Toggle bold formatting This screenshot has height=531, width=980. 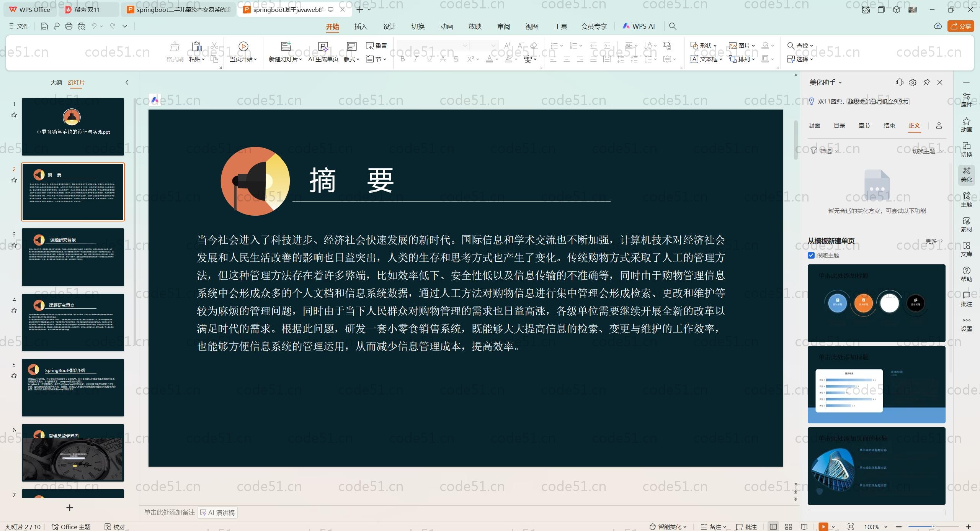(x=402, y=59)
